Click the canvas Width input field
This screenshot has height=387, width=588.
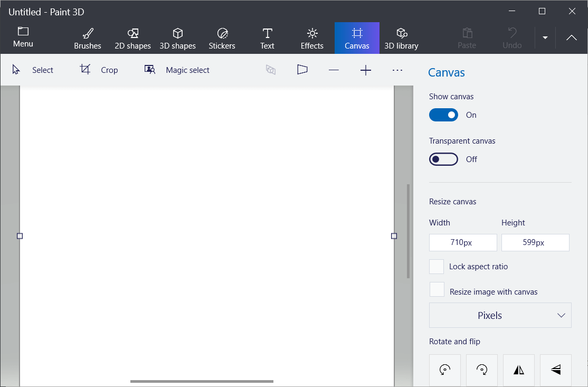(x=463, y=242)
